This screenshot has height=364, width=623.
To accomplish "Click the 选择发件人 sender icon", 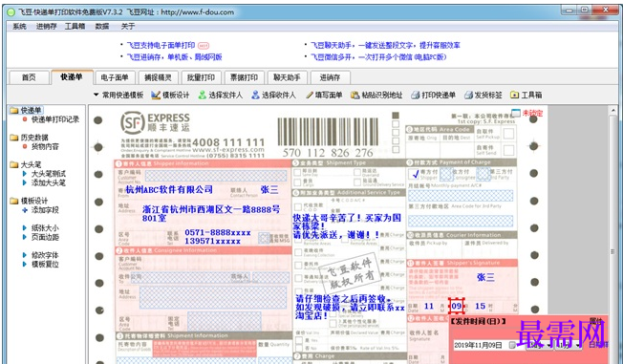I will coord(203,95).
